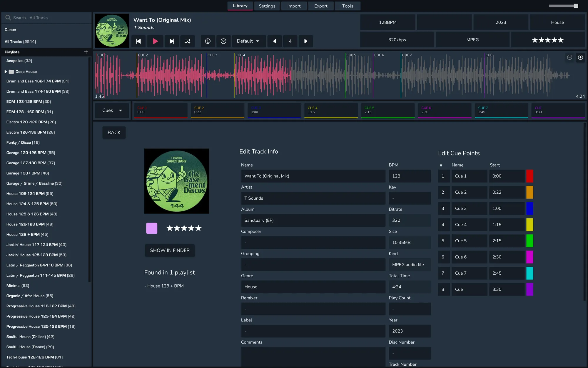
Task: Click SHOW IN FINDER button
Action: coord(170,250)
